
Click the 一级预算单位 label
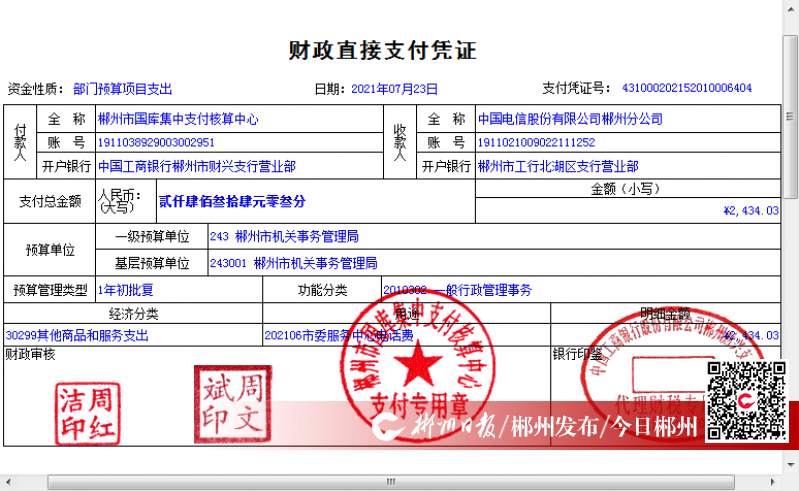152,236
